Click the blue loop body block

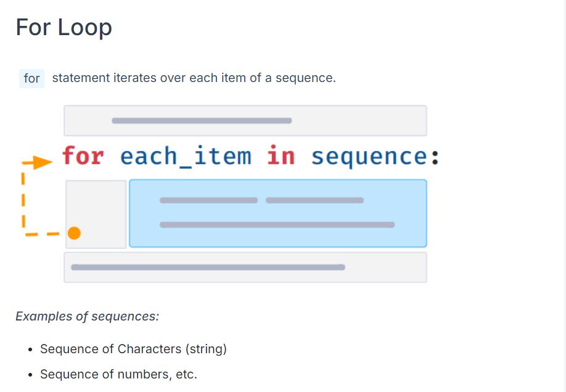tap(278, 213)
